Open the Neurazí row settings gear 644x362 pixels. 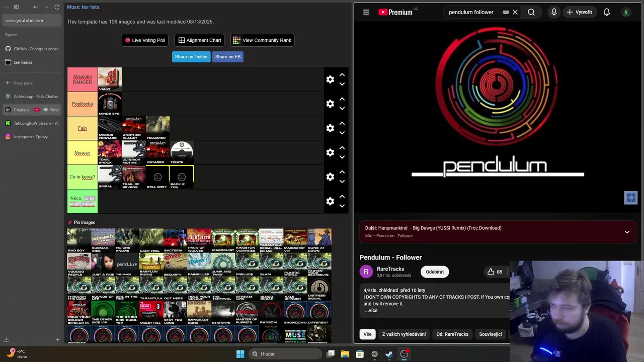point(330,152)
